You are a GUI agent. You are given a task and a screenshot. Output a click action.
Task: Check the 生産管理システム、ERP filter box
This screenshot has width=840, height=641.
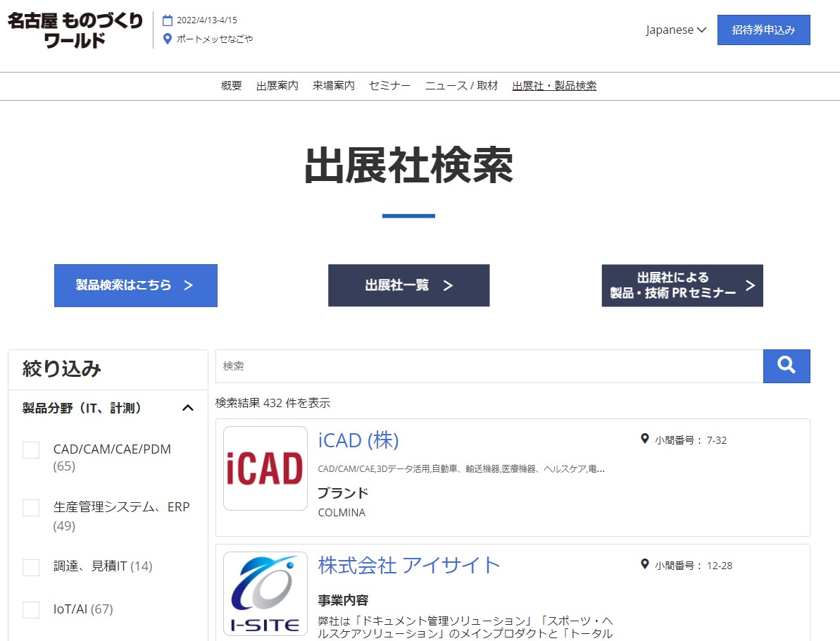pos(31,508)
